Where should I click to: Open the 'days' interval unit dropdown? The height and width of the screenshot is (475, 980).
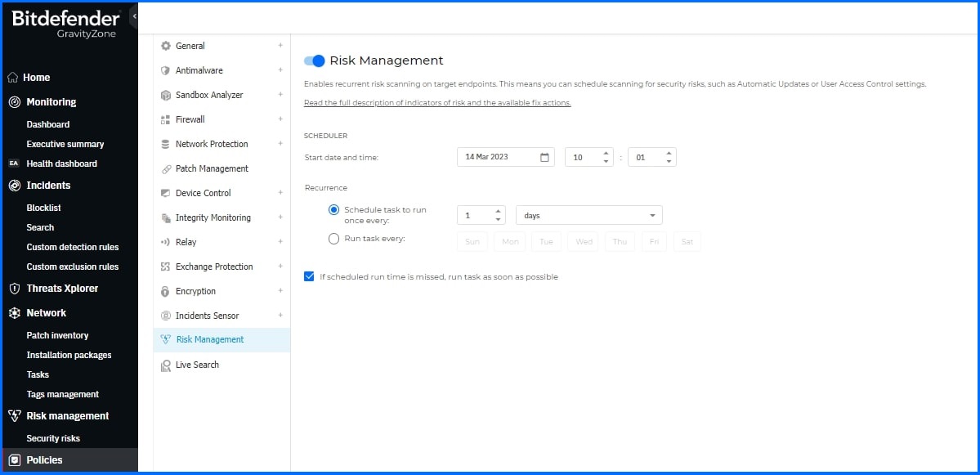[588, 215]
